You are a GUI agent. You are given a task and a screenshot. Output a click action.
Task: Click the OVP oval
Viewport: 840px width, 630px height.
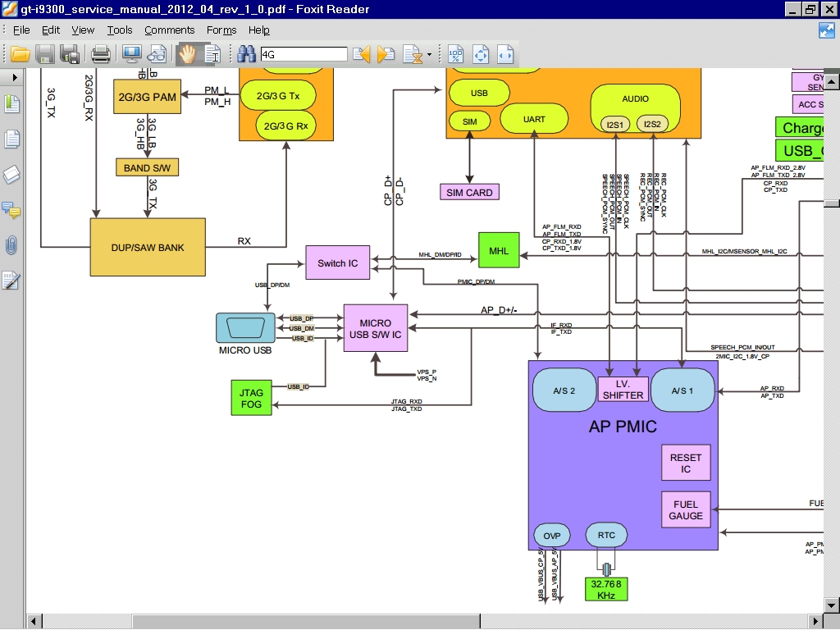[552, 536]
